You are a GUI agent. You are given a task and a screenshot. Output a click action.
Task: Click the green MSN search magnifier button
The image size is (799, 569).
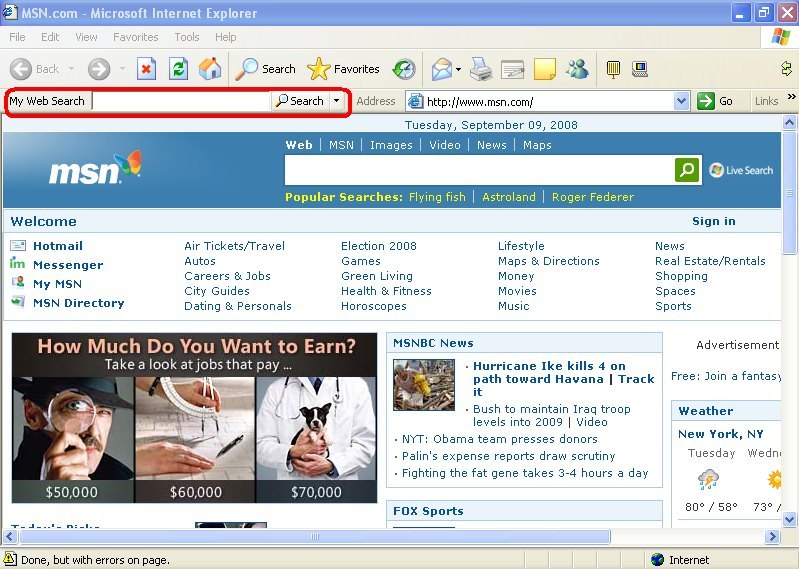coord(687,170)
